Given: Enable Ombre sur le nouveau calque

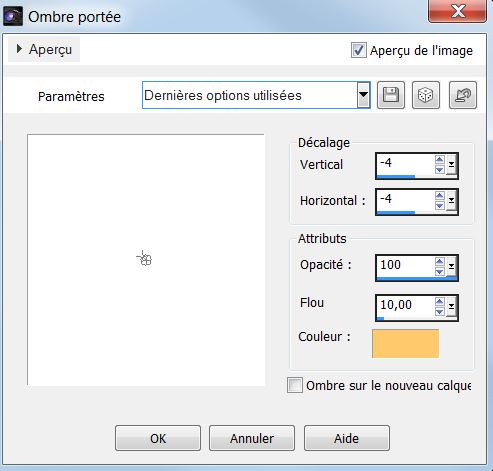Looking at the screenshot, I should pos(295,385).
